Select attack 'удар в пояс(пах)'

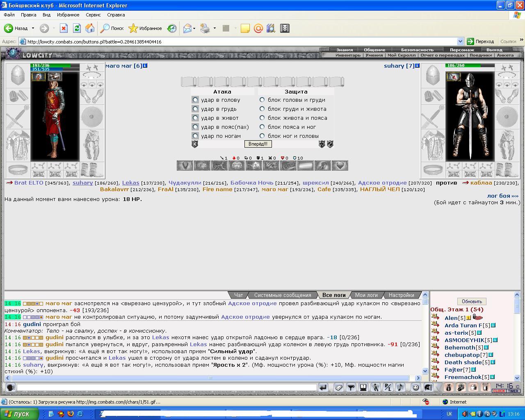(195, 127)
